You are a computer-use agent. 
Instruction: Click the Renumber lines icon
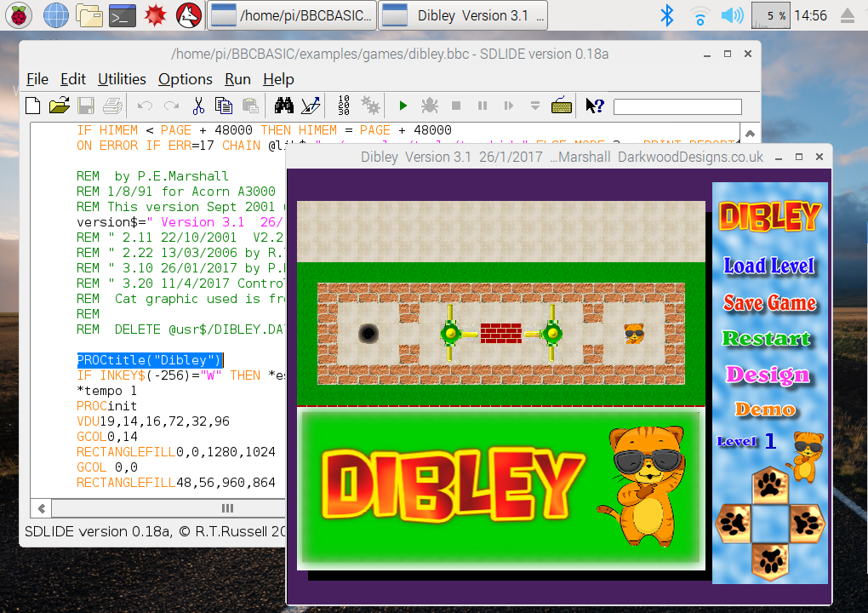tap(344, 106)
